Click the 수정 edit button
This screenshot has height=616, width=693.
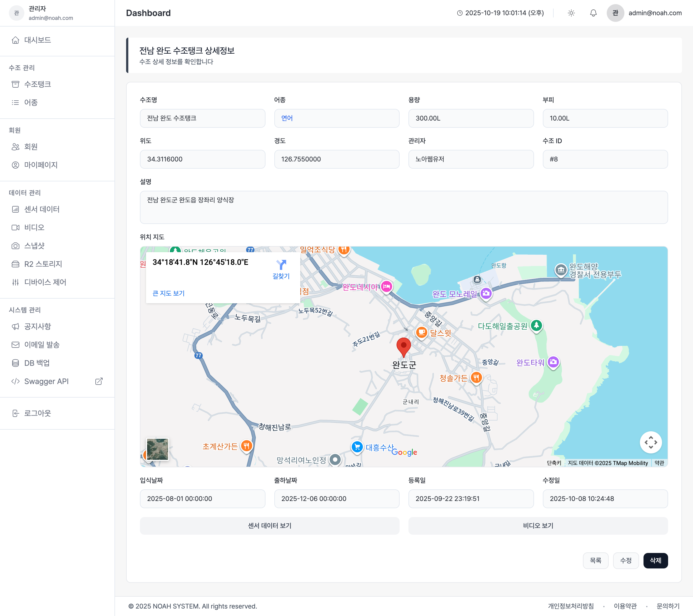click(x=626, y=560)
